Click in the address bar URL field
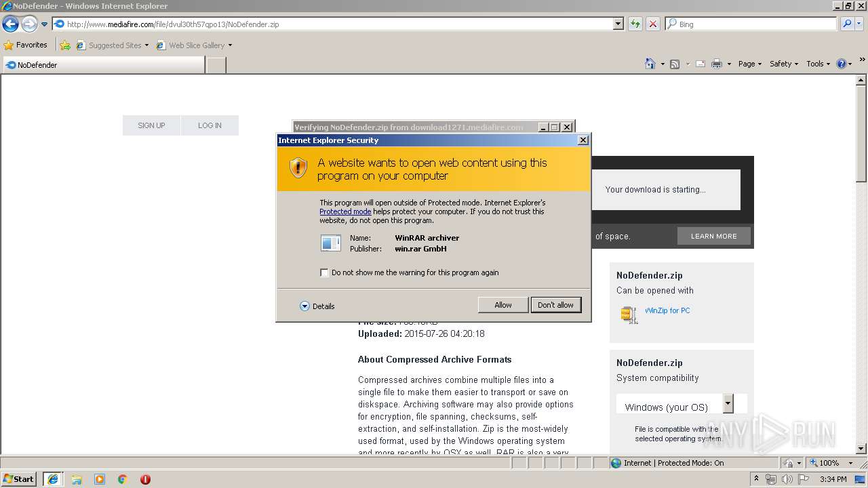 point(332,24)
